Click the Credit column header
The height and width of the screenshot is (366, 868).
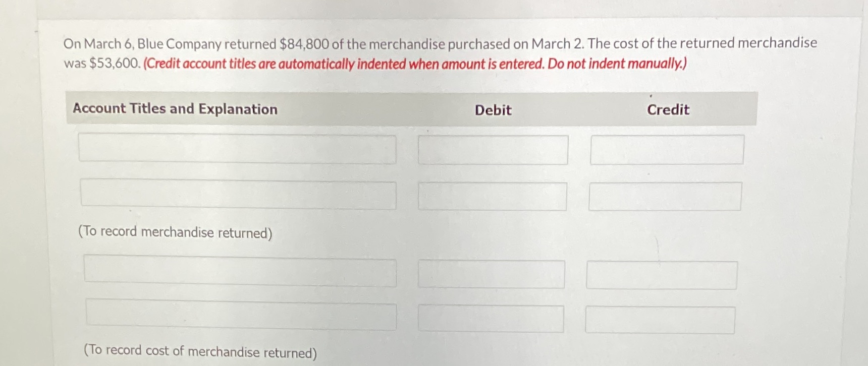[667, 110]
